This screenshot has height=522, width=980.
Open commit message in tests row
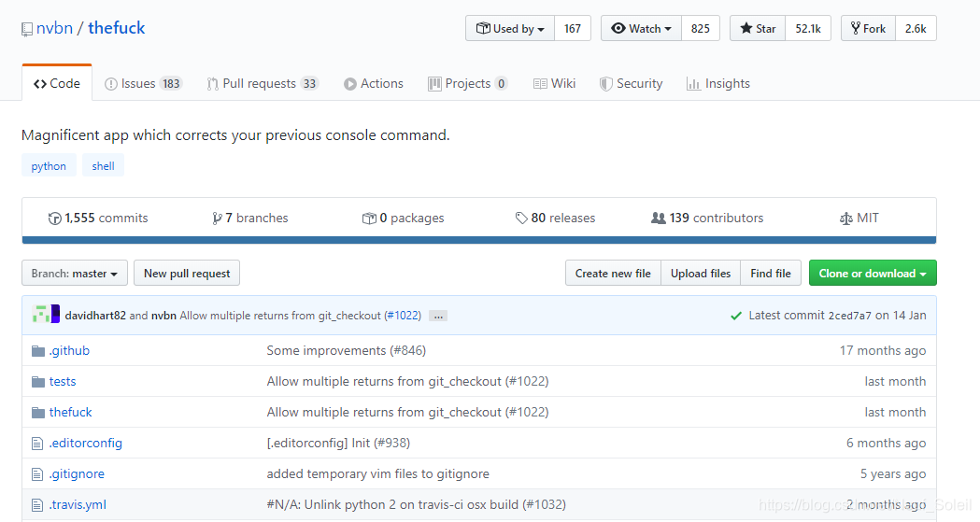point(407,382)
